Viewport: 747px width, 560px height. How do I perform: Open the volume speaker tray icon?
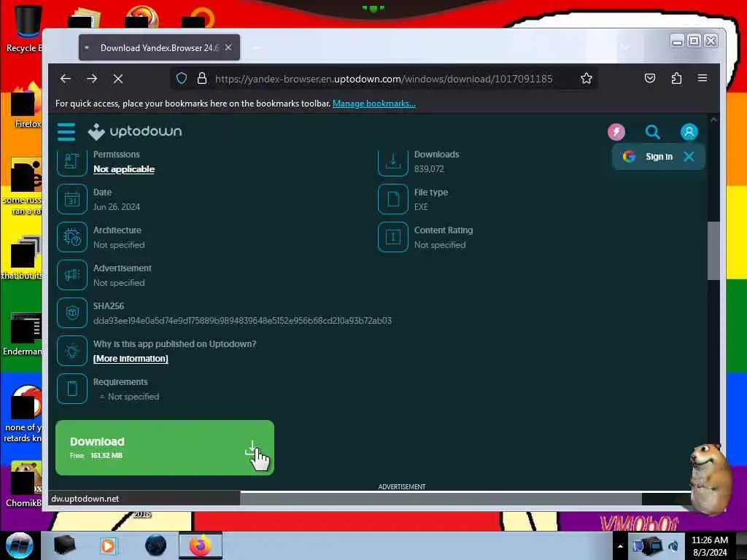coord(673,546)
